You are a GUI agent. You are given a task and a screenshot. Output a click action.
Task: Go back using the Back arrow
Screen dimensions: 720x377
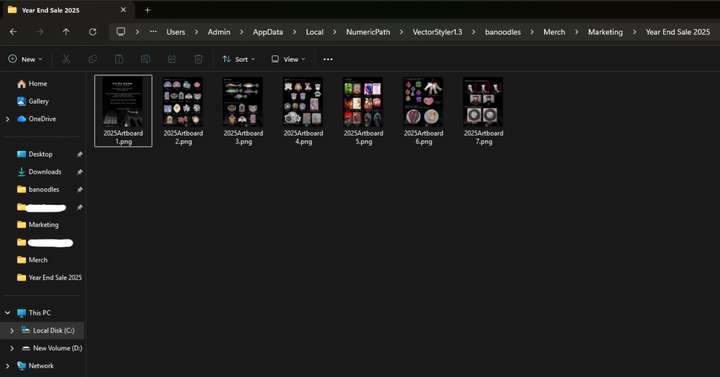[x=13, y=32]
